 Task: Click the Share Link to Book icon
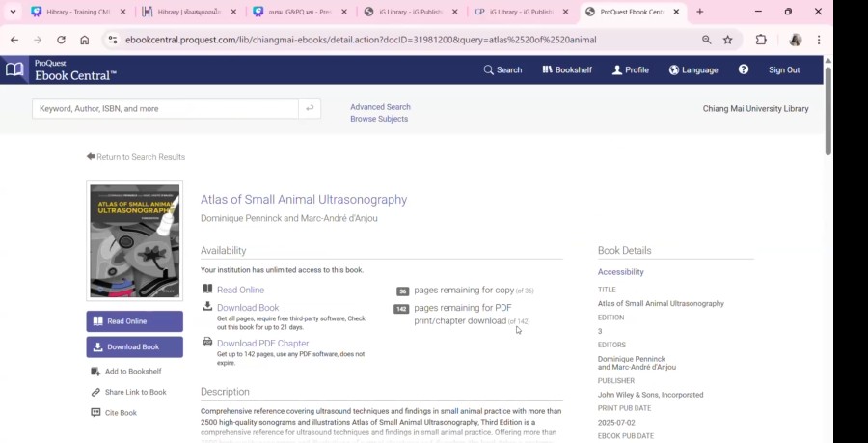point(95,393)
